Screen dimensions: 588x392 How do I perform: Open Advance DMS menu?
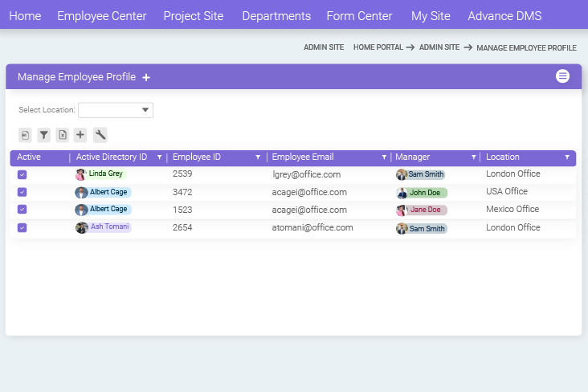point(504,16)
